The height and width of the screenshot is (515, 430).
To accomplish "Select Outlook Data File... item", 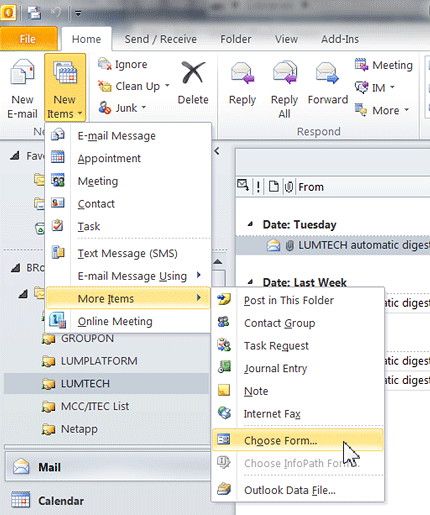I will [x=298, y=490].
